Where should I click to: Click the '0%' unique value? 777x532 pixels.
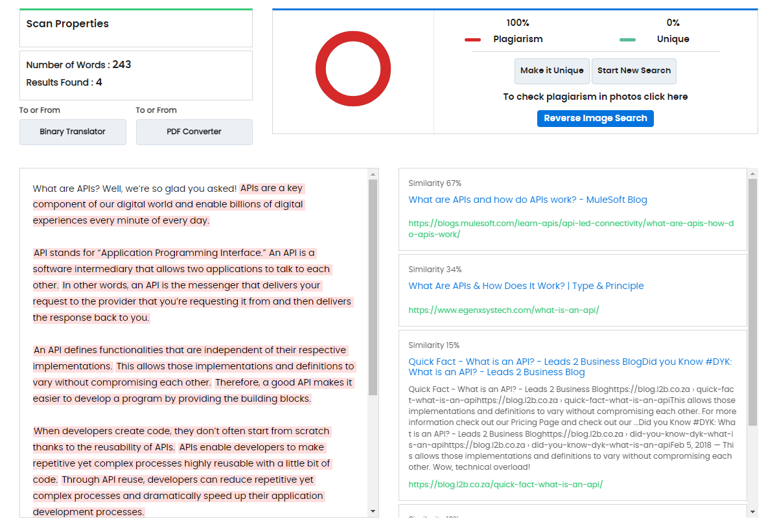point(673,23)
